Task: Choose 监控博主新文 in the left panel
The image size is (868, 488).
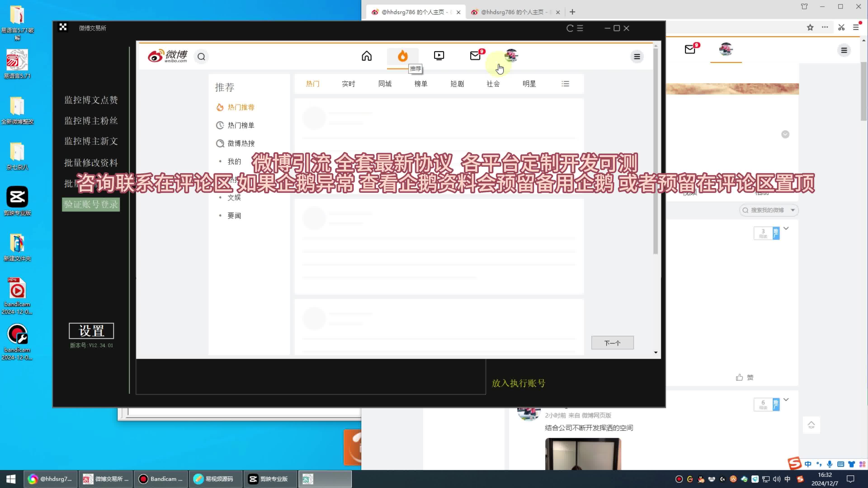Action: pos(91,141)
